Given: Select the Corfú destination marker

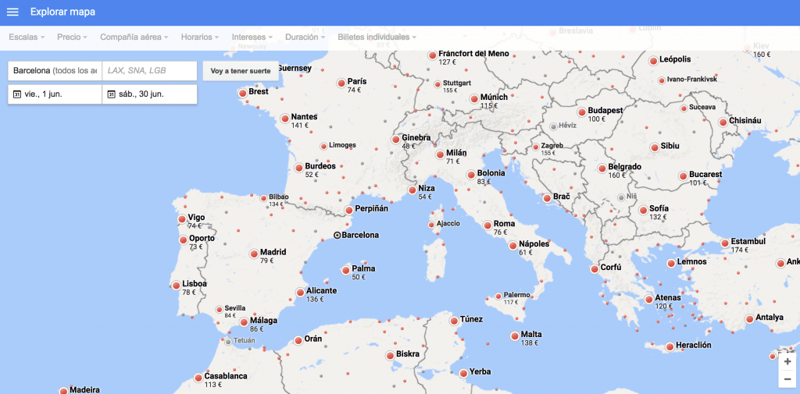Looking at the screenshot, I should click(595, 269).
